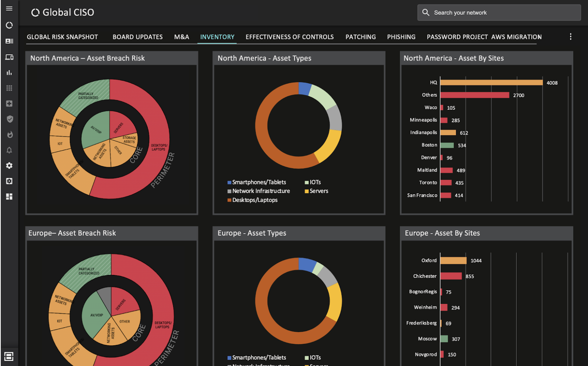Select the Oxford bar in Europe Asset By Sites
This screenshot has width=588, height=366.
(x=453, y=260)
